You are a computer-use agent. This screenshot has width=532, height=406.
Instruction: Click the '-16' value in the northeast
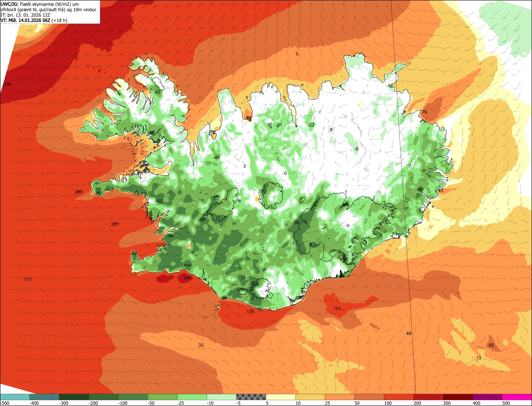389,86
